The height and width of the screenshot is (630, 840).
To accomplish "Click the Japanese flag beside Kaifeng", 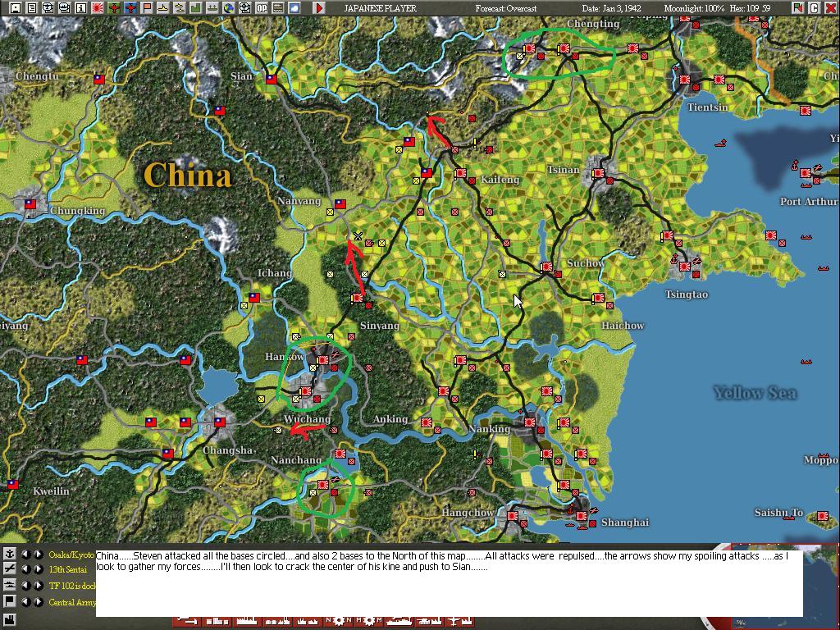I will pos(461,173).
